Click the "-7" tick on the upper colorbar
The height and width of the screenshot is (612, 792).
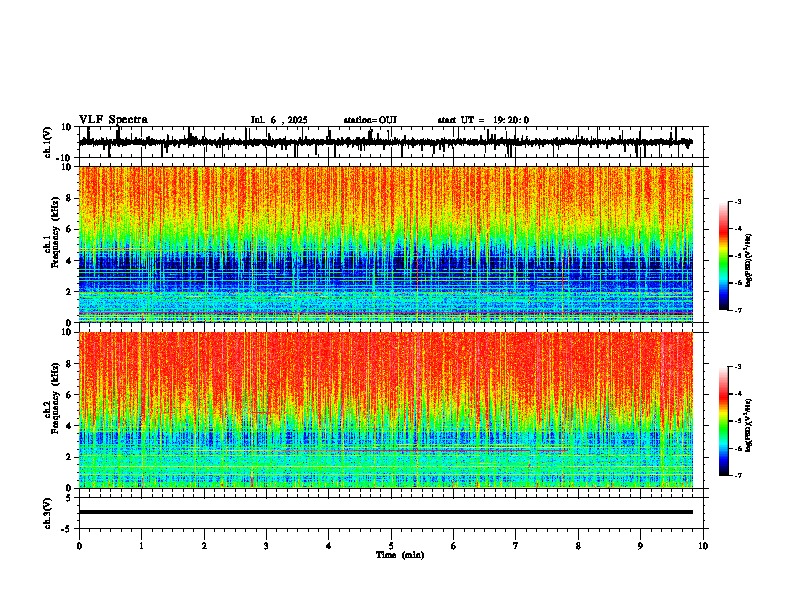click(x=737, y=311)
